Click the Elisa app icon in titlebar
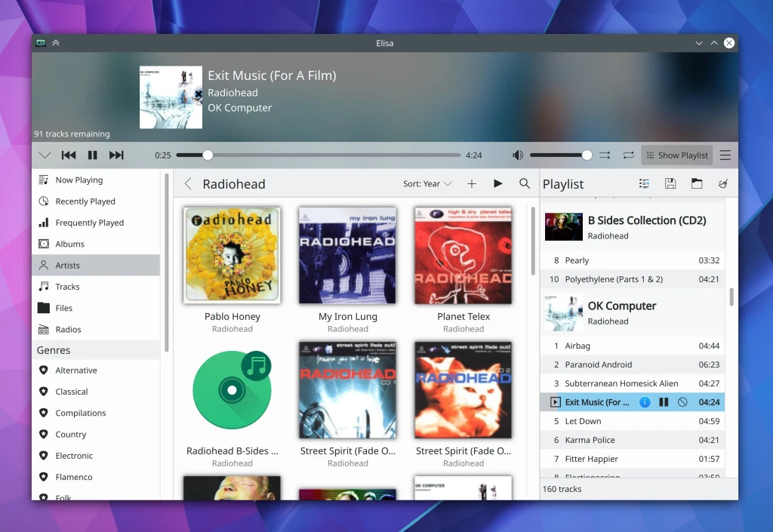 (x=41, y=43)
